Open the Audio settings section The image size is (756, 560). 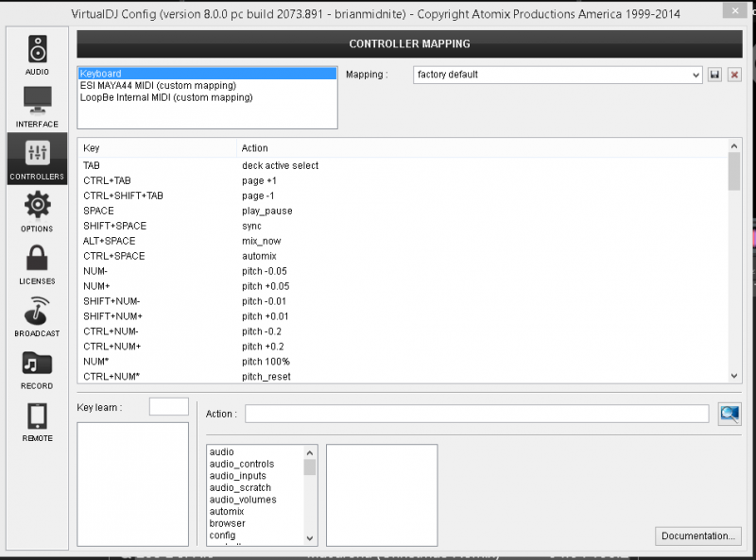(37, 55)
